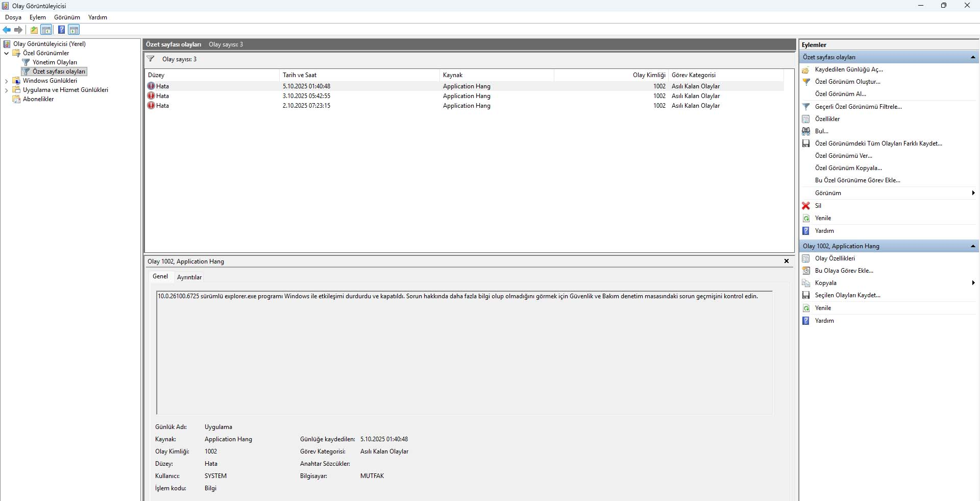Click the Özel Görünüm Oluştur funnel icon

[806, 82]
